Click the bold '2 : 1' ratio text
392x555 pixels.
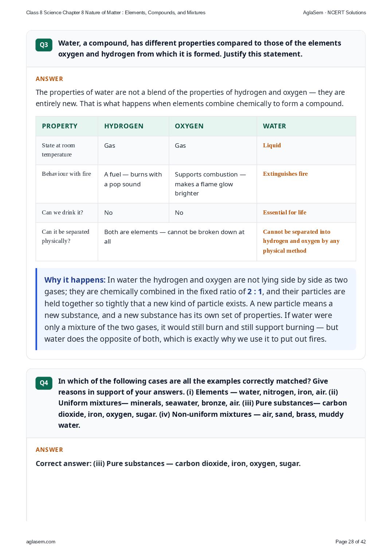tap(255, 292)
